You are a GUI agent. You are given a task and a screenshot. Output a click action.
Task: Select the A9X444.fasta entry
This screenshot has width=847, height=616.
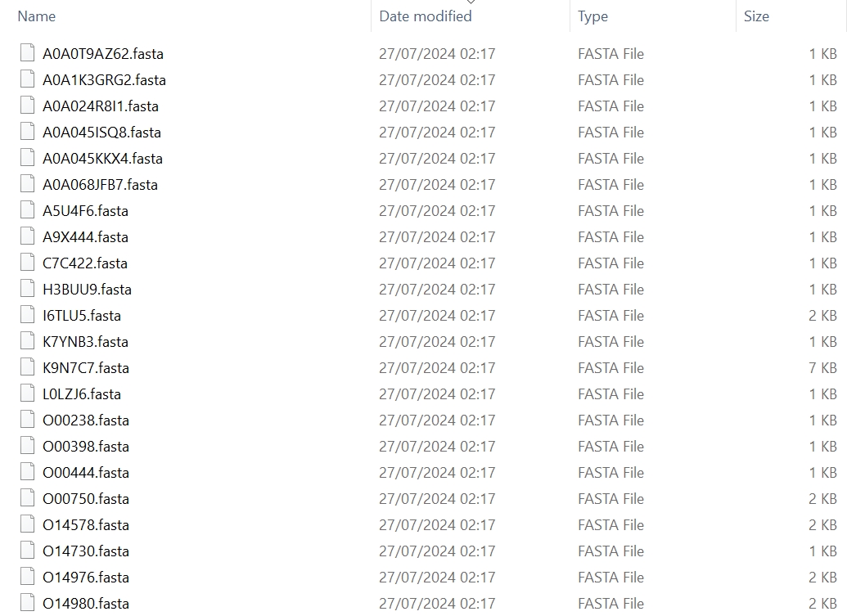85,237
